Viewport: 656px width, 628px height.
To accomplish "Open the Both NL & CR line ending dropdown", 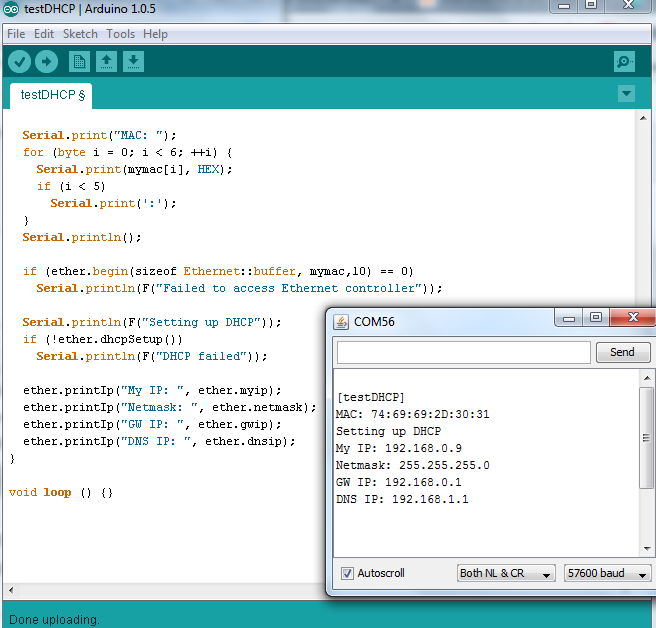I will tap(506, 573).
